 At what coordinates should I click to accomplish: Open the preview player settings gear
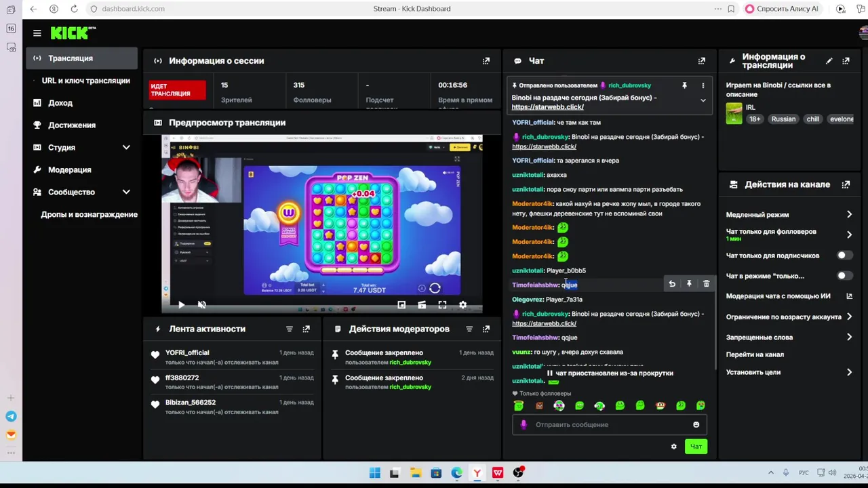tap(462, 305)
